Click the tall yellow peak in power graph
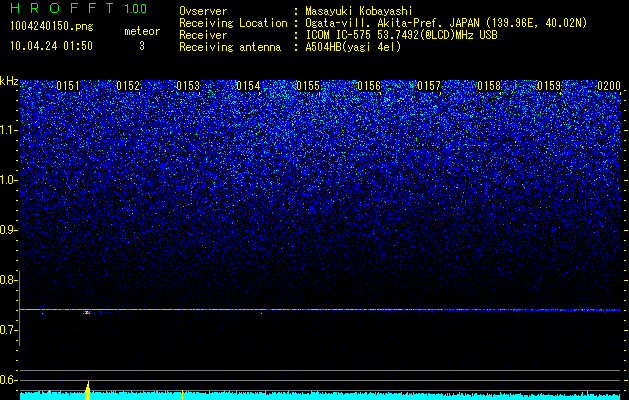The height and width of the screenshot is (400, 629). (88, 390)
